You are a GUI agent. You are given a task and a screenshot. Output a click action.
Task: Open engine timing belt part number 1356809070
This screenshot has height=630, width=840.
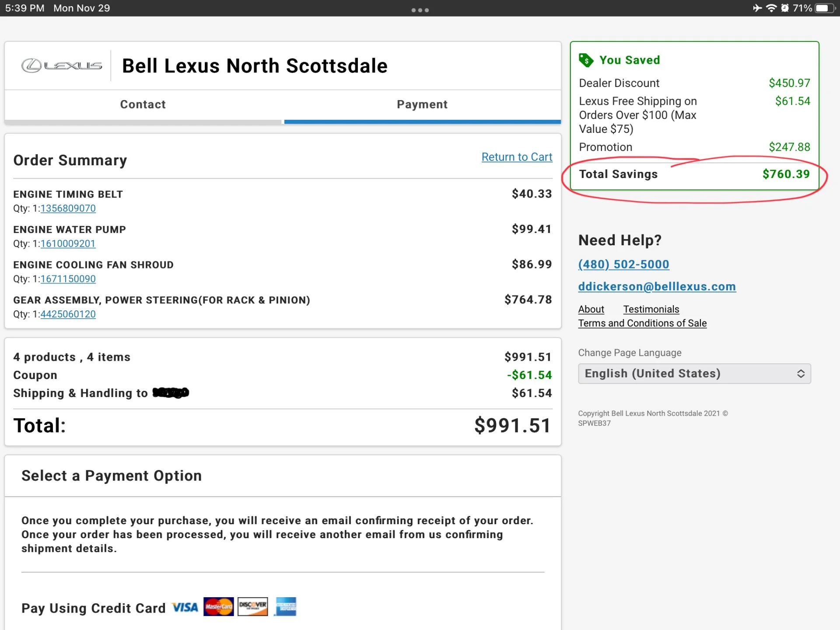pos(68,209)
